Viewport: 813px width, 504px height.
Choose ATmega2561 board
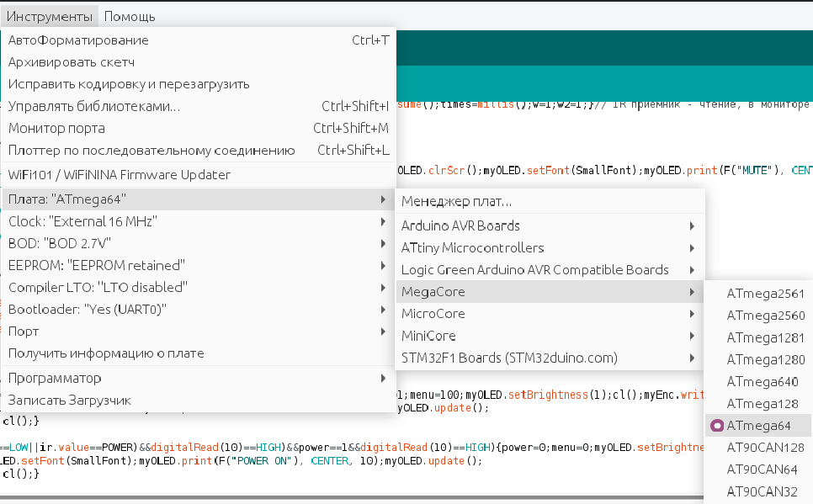pyautogui.click(x=765, y=294)
